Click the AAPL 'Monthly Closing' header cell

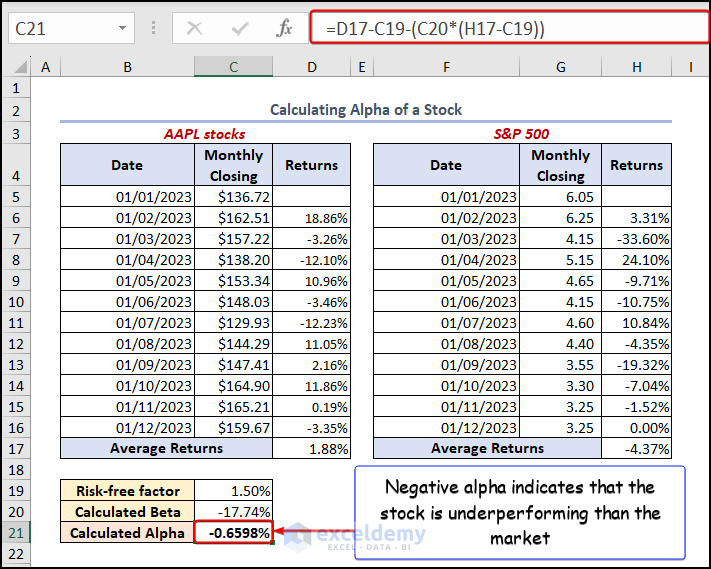point(234,165)
